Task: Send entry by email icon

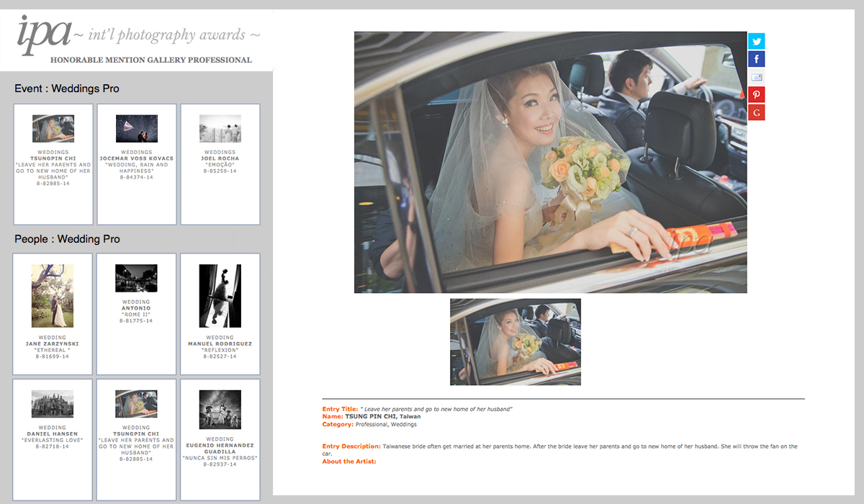Action: point(756,77)
